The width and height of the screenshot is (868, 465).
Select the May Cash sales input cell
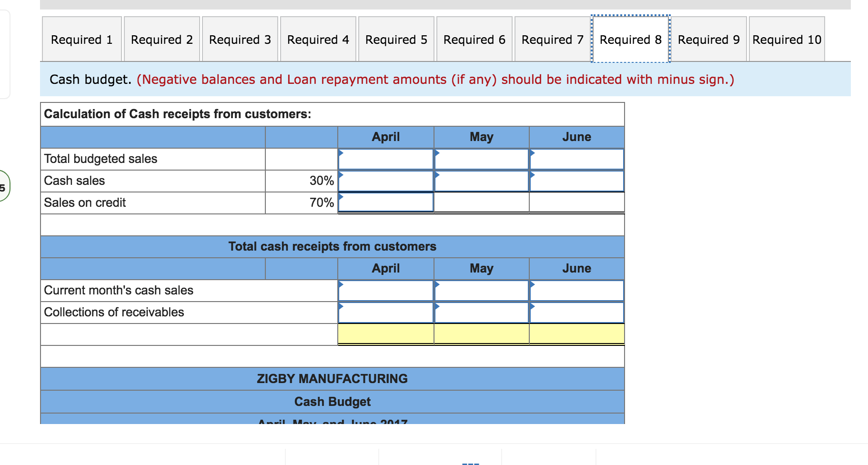(481, 181)
